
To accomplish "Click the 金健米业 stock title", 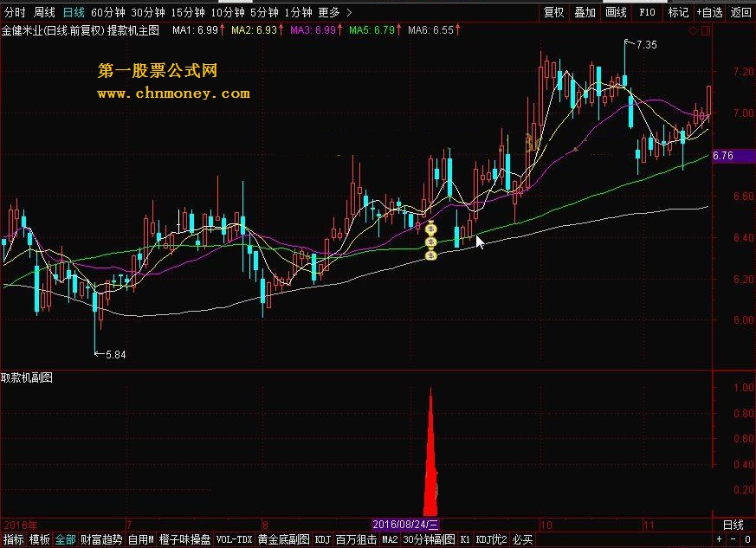I will (x=21, y=30).
